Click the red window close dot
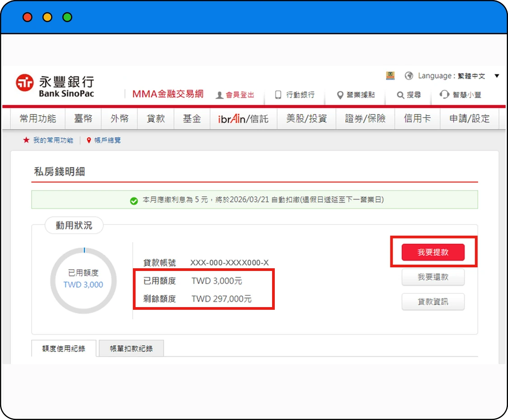 coord(28,17)
